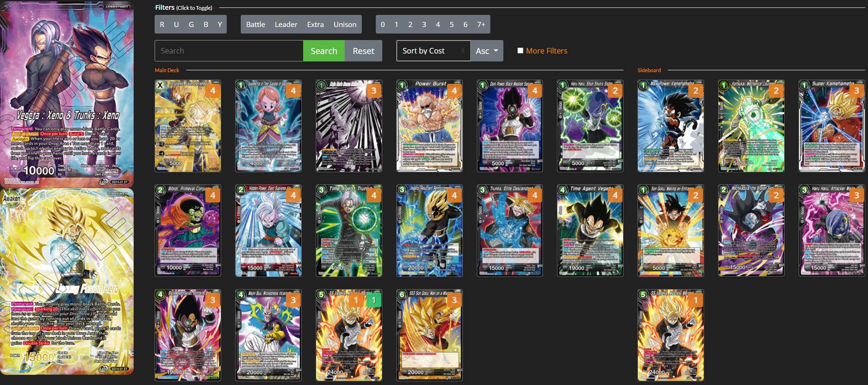Click the count badge 4 on Power Burst
The width and height of the screenshot is (868, 385).
454,91
